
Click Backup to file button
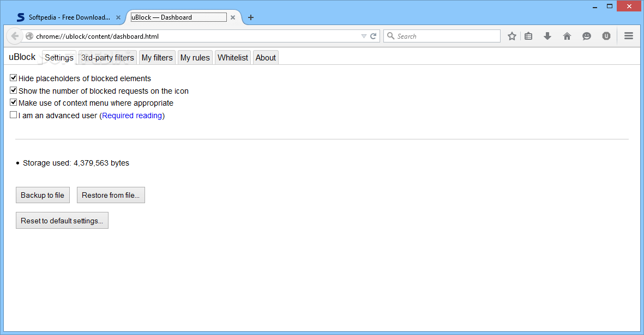coord(43,195)
